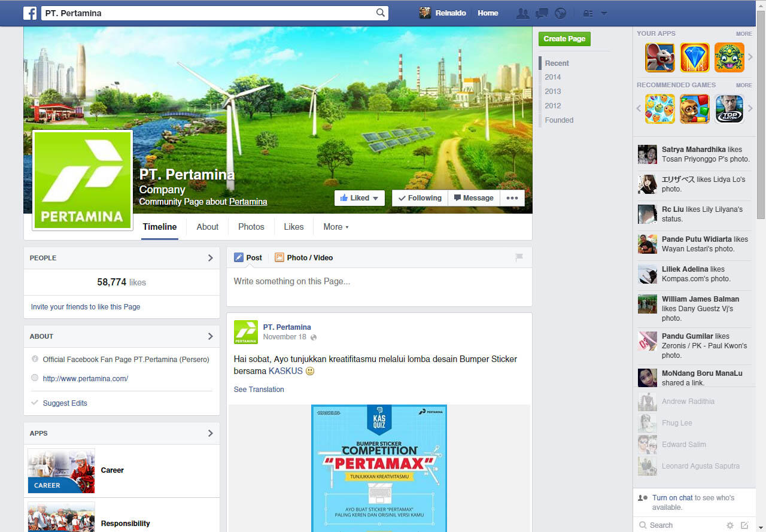The image size is (766, 532).
Task: Show previous recommended games
Action: pyautogui.click(x=639, y=109)
